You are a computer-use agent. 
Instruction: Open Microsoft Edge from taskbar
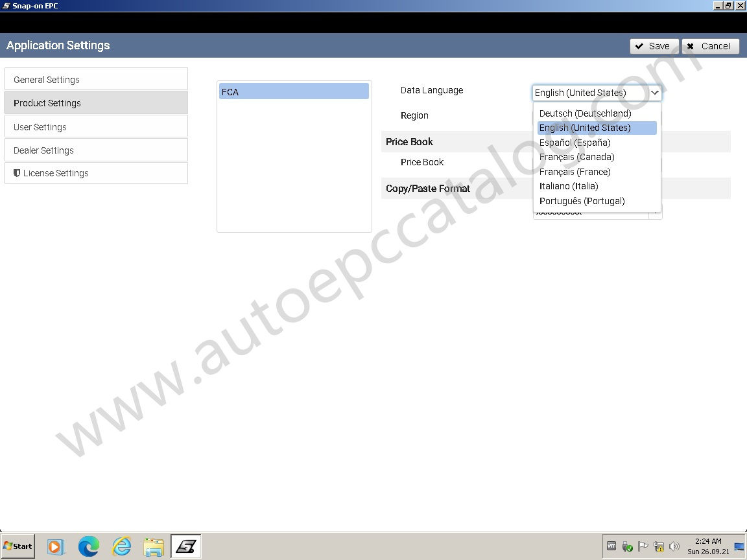pos(89,546)
